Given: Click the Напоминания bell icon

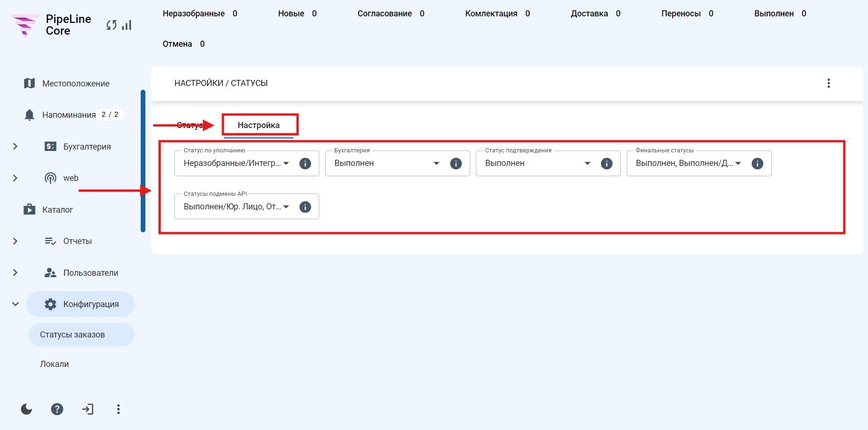Looking at the screenshot, I should [29, 115].
